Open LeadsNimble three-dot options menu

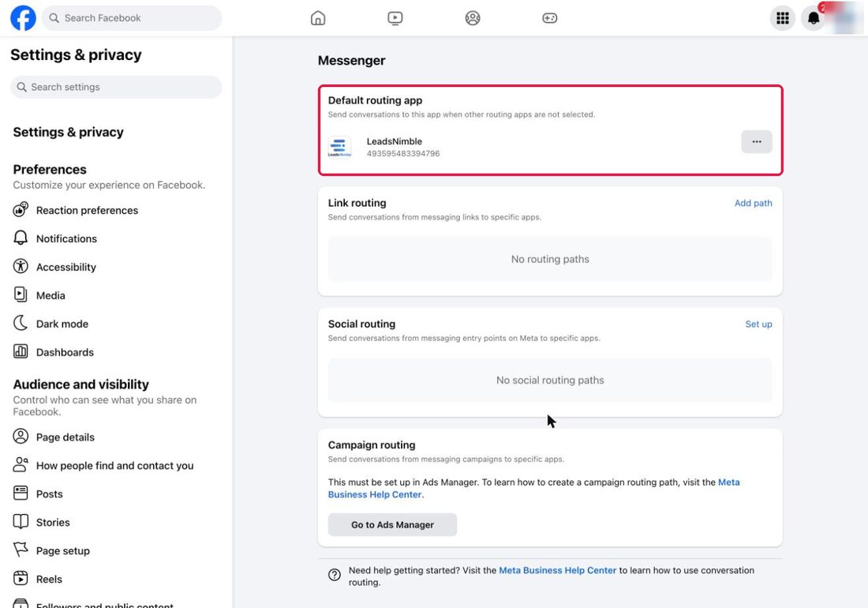click(757, 142)
